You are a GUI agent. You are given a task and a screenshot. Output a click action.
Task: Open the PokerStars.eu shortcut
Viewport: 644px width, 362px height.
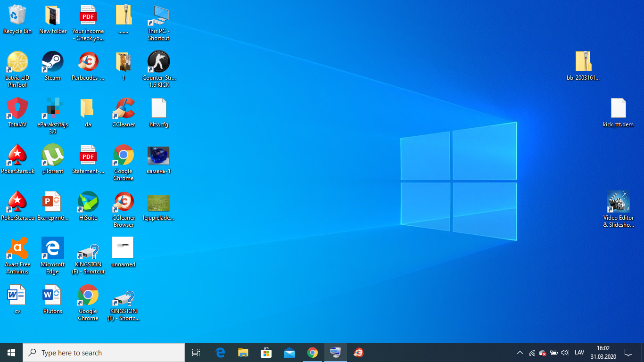click(17, 206)
